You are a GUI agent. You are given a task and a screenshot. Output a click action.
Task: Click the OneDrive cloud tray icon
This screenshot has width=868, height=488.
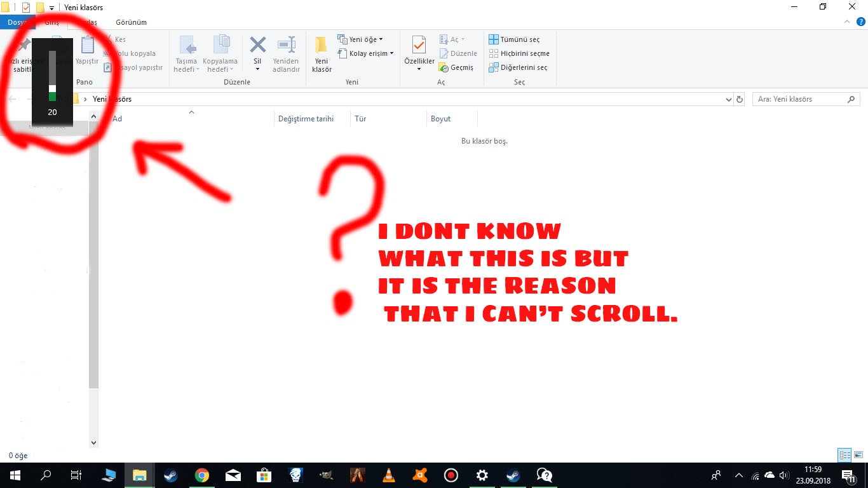[770, 475]
